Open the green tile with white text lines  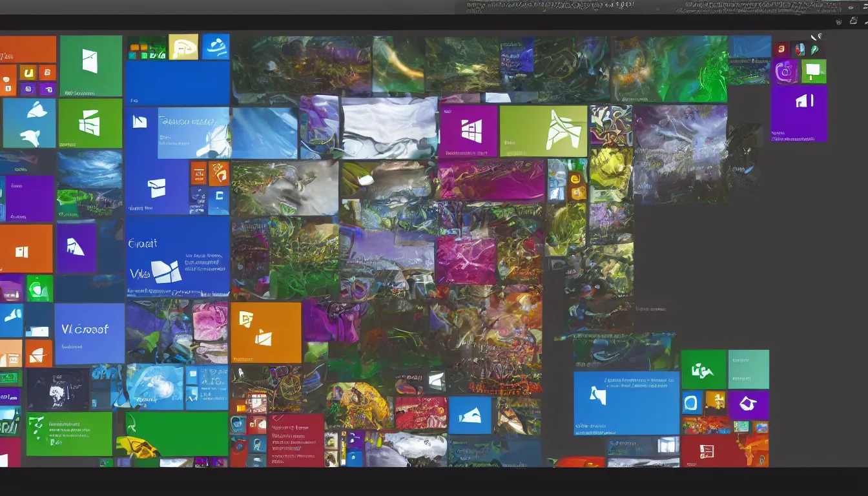pyautogui.click(x=69, y=434)
